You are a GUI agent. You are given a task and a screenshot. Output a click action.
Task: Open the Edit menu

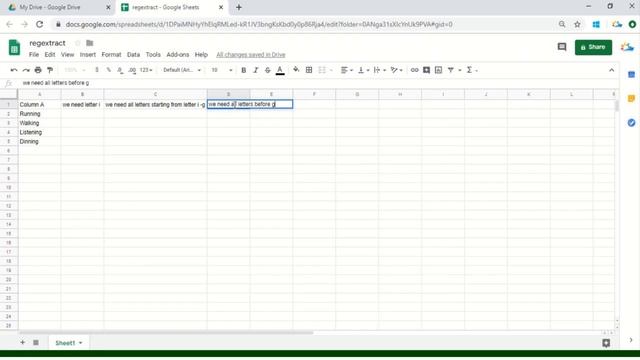(x=50, y=55)
